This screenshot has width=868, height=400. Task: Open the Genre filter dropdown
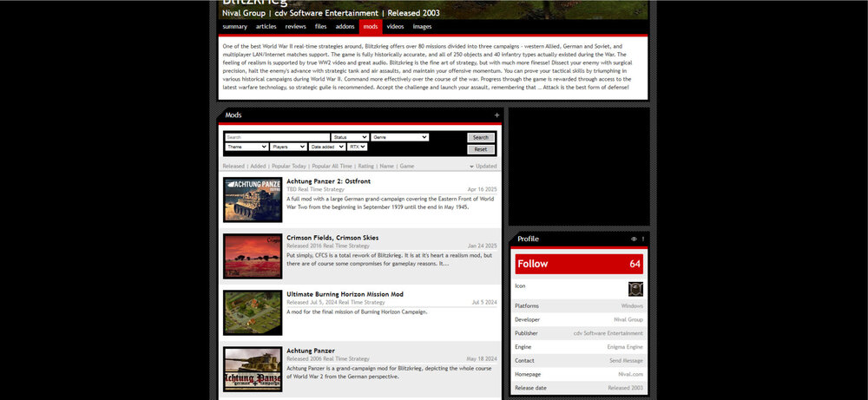tap(399, 137)
